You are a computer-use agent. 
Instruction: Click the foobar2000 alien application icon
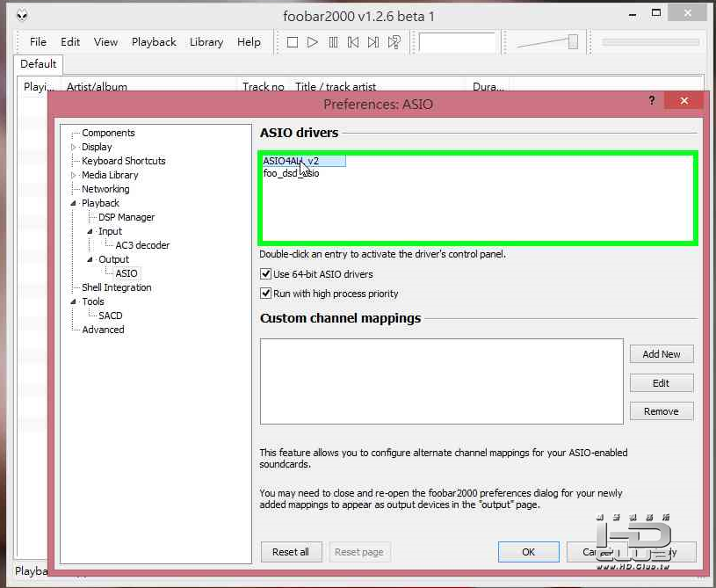(x=22, y=16)
